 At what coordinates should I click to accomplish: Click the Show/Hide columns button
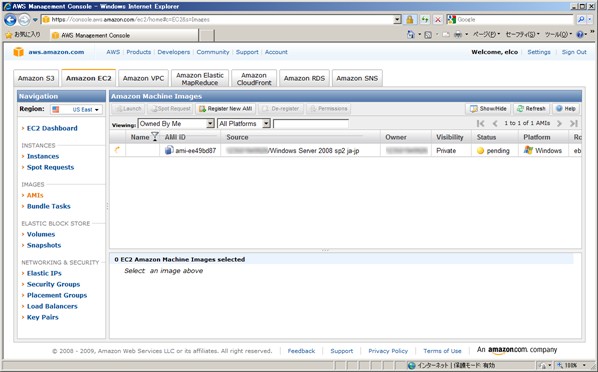point(488,109)
